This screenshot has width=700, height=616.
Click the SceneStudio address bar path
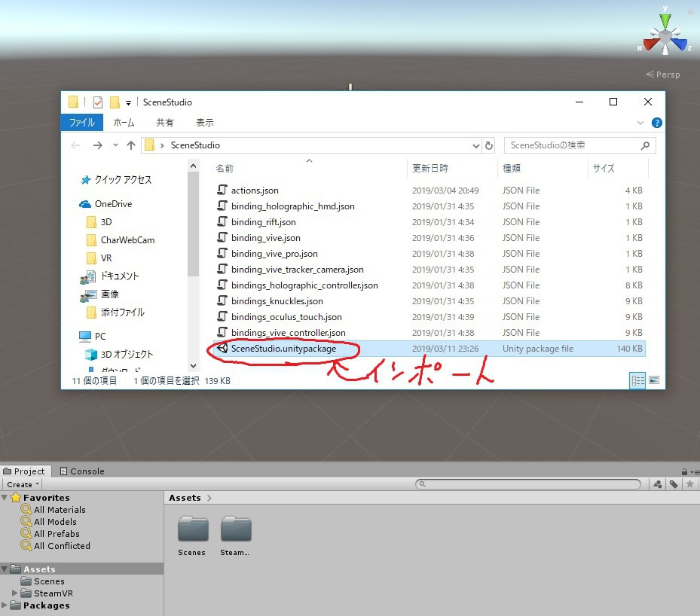click(x=195, y=145)
